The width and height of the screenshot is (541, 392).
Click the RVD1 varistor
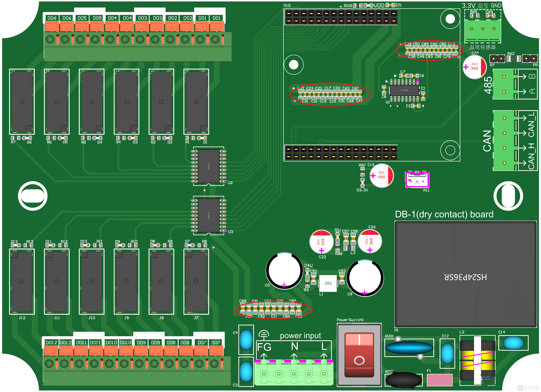(x=409, y=348)
